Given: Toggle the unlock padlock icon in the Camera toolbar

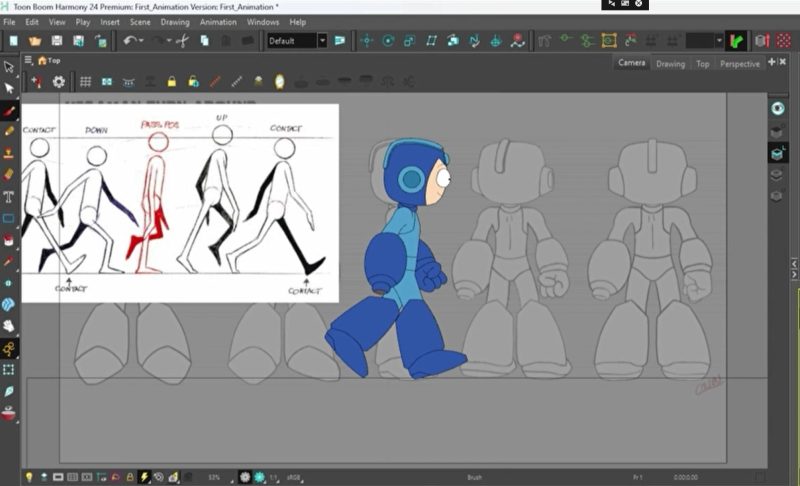Looking at the screenshot, I should pyautogui.click(x=193, y=82).
